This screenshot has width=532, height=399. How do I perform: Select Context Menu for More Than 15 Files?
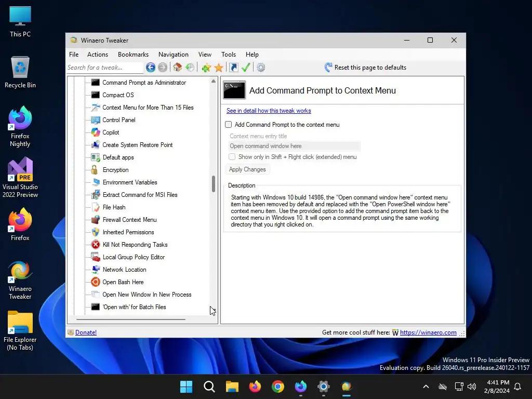(148, 108)
